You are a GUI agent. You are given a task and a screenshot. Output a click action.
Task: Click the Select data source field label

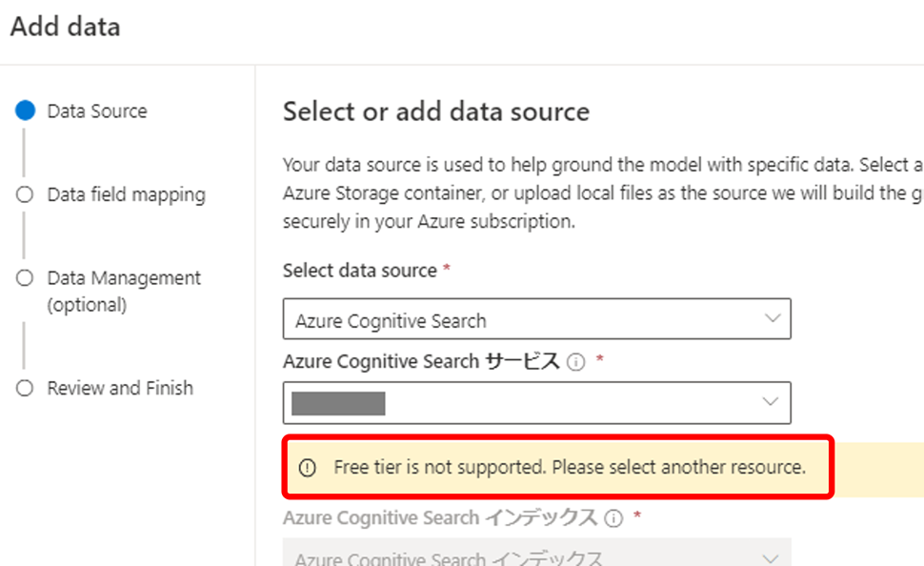point(359,271)
